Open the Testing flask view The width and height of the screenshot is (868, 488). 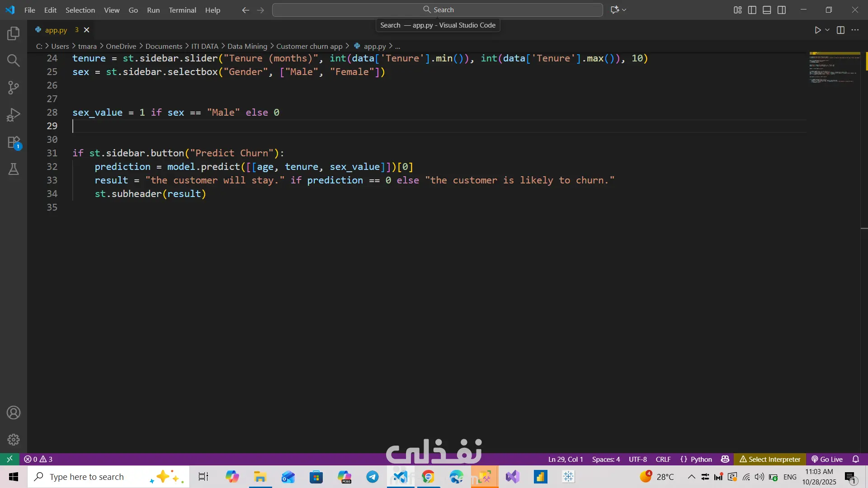pos(14,169)
